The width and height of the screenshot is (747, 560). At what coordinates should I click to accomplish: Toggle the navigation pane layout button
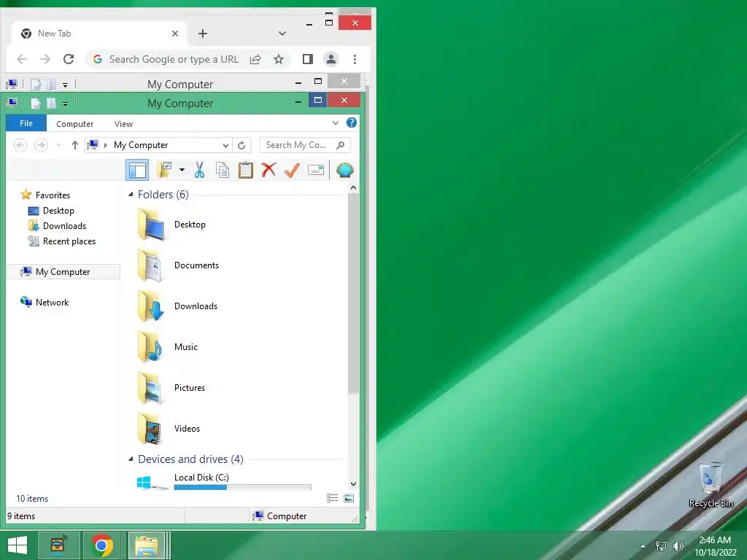[137, 170]
